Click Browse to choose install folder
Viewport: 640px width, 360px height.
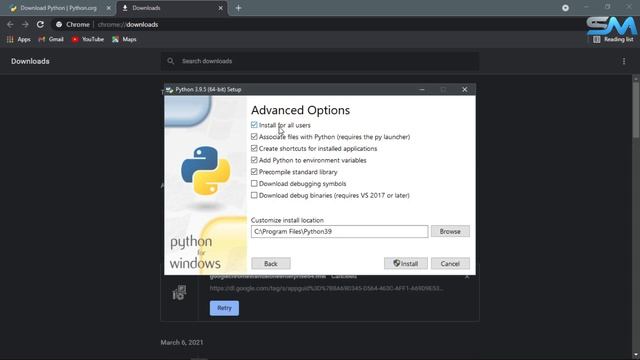click(x=450, y=231)
